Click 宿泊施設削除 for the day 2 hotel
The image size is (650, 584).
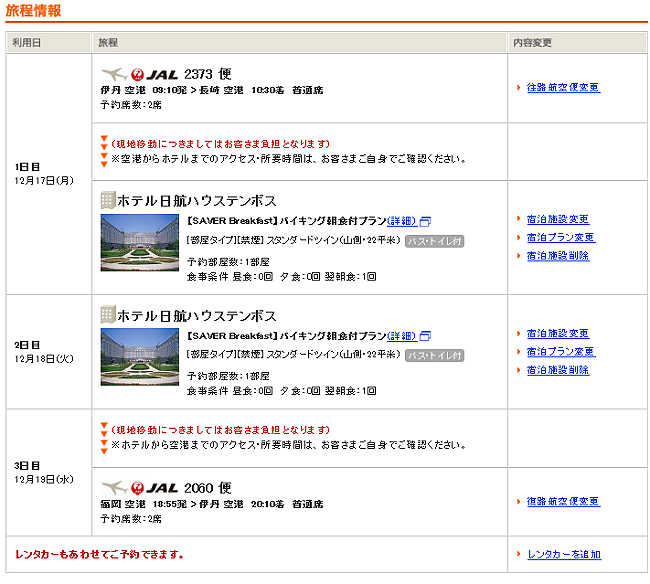click(x=557, y=370)
